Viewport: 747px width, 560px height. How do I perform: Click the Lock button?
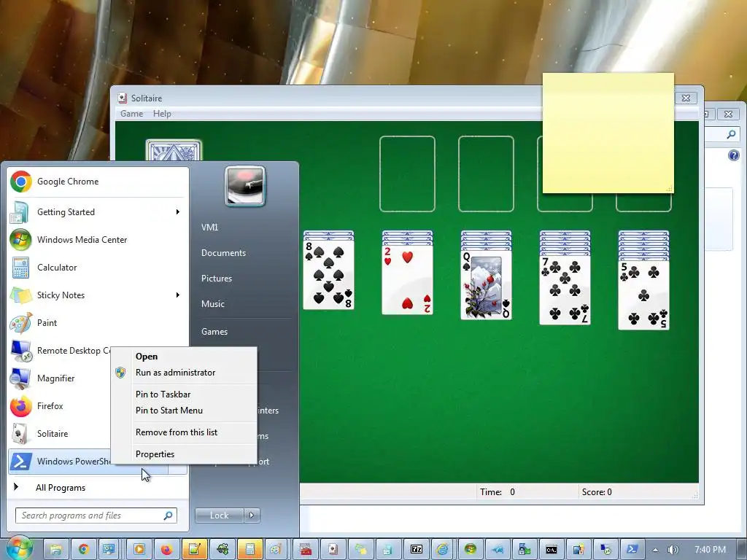pyautogui.click(x=219, y=516)
